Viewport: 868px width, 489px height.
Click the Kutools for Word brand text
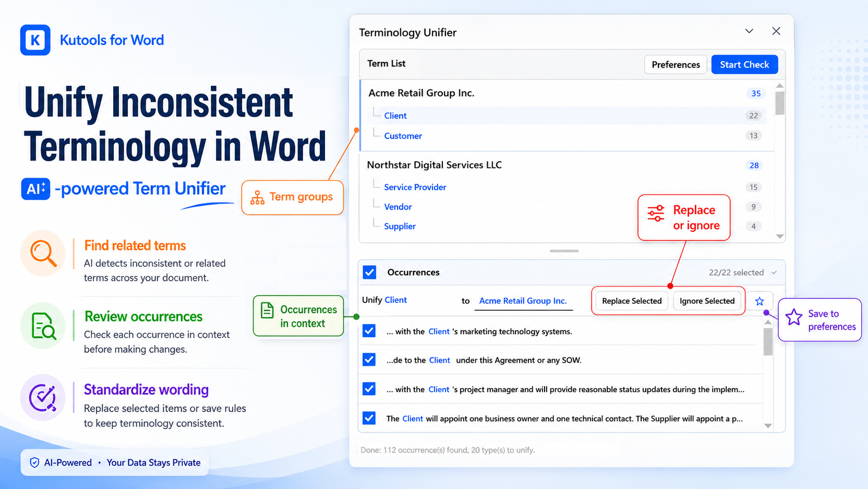tap(112, 40)
